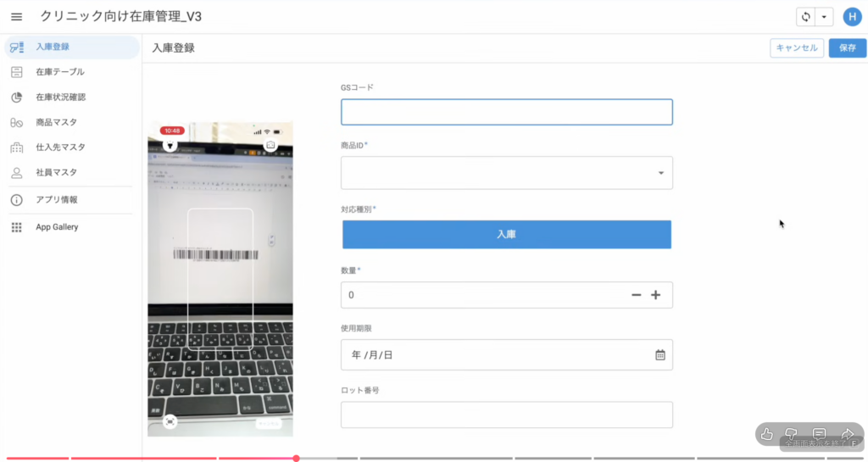Open the dropdown arrow beside sync button

[823, 17]
